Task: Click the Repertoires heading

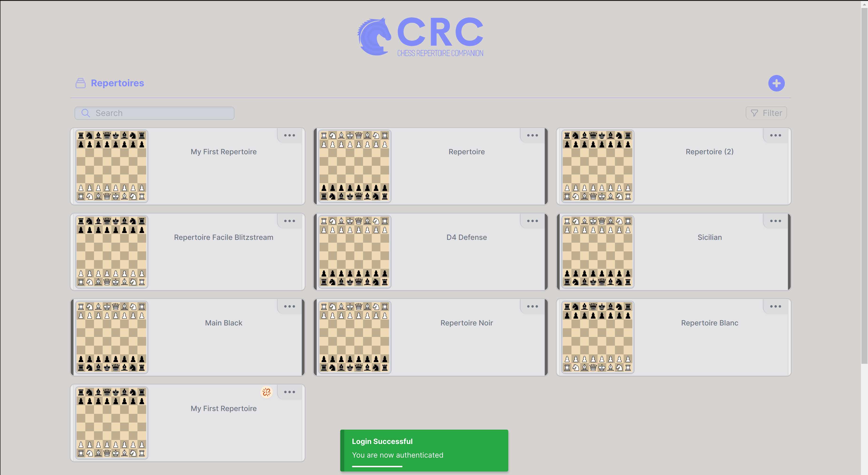Action: click(117, 83)
